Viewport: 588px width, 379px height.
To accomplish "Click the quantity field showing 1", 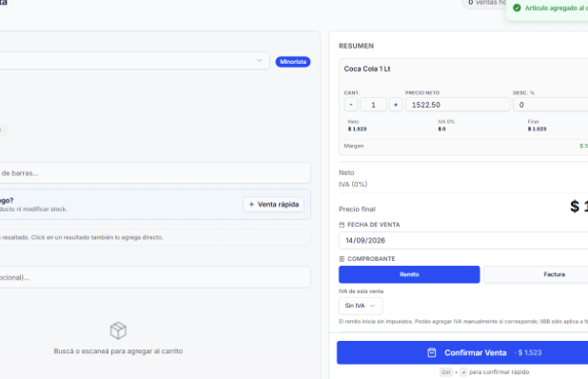I will pos(373,105).
